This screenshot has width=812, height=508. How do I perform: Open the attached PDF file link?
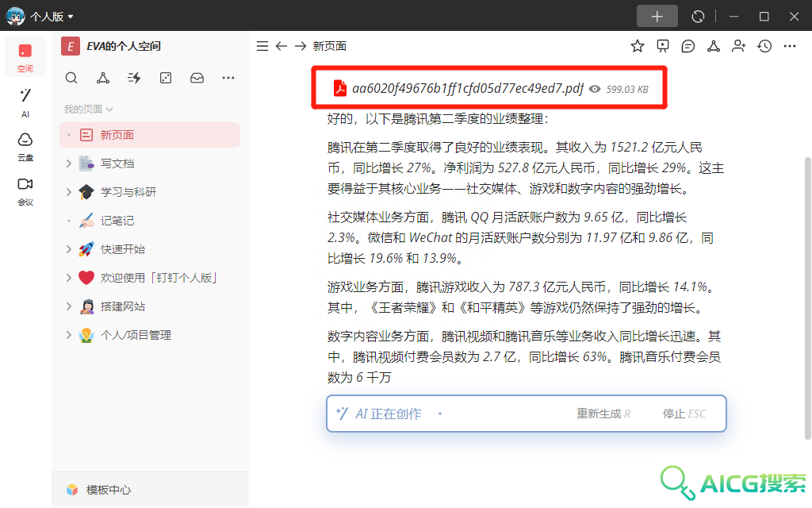(x=468, y=89)
